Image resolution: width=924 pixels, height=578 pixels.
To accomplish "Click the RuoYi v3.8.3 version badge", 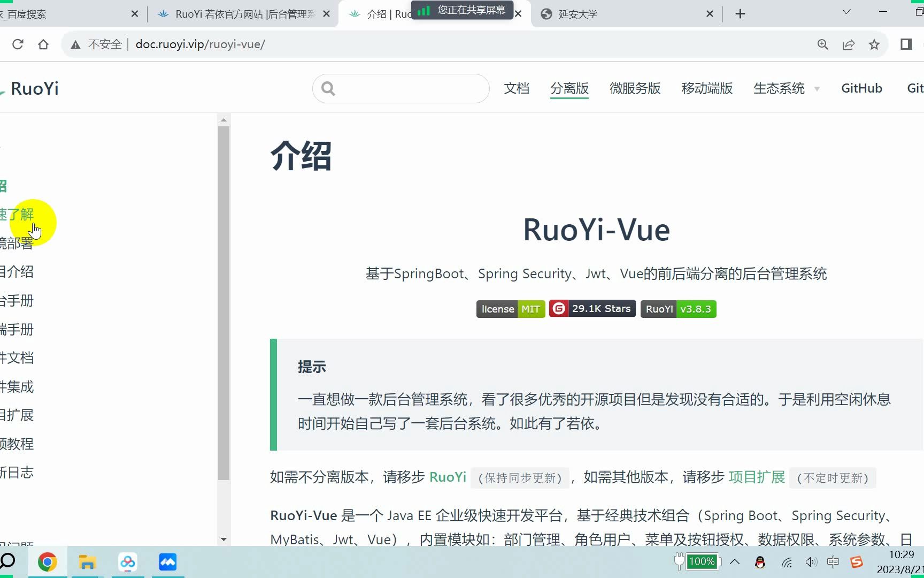I will point(678,309).
